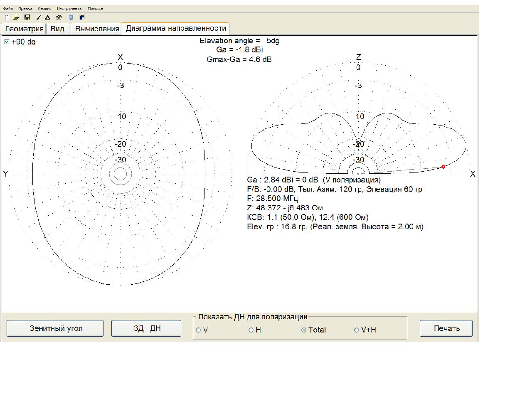The image size is (532, 399).
Task: Click the New file icon
Action: [7, 17]
